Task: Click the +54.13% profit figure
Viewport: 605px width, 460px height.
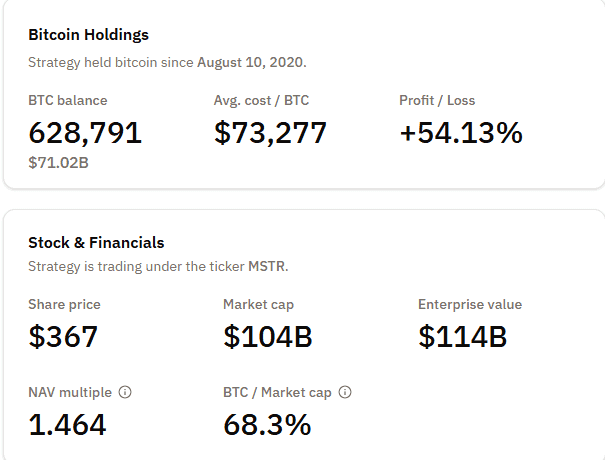Action: (x=460, y=133)
